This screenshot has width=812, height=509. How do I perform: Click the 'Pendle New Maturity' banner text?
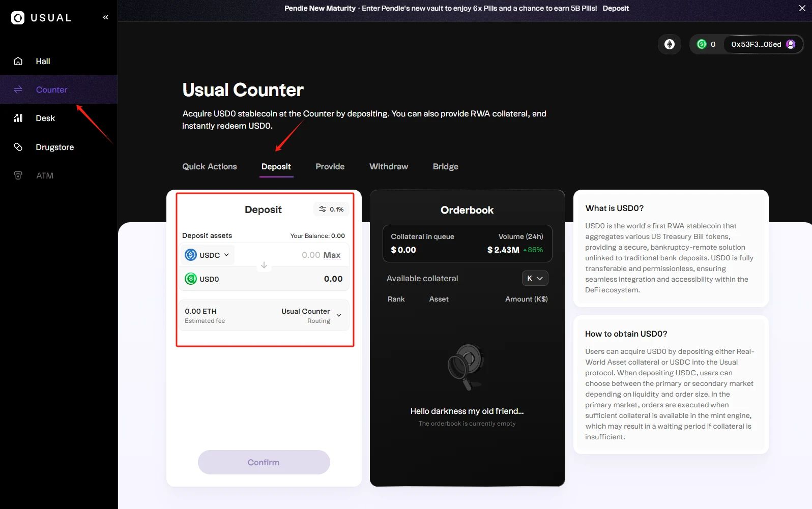point(320,8)
